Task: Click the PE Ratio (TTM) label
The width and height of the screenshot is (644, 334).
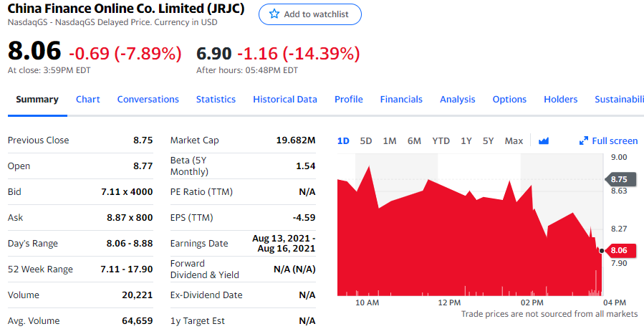Action: pos(201,192)
